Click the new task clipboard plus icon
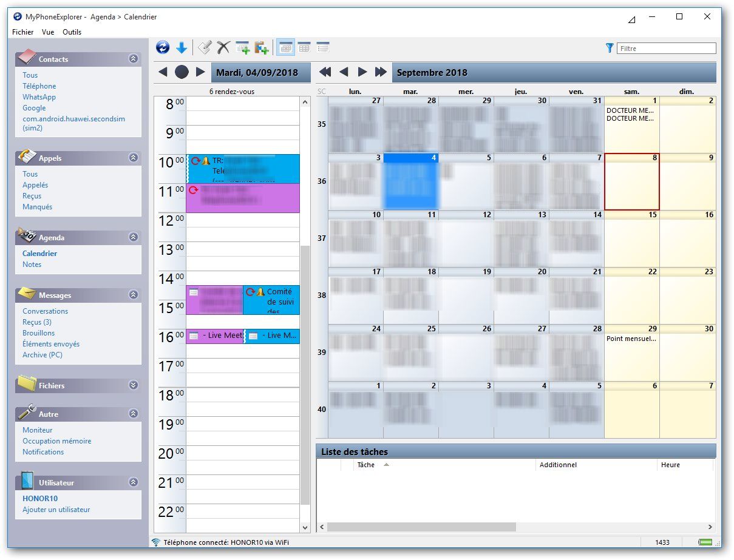This screenshot has height=560, width=734. coord(262,47)
